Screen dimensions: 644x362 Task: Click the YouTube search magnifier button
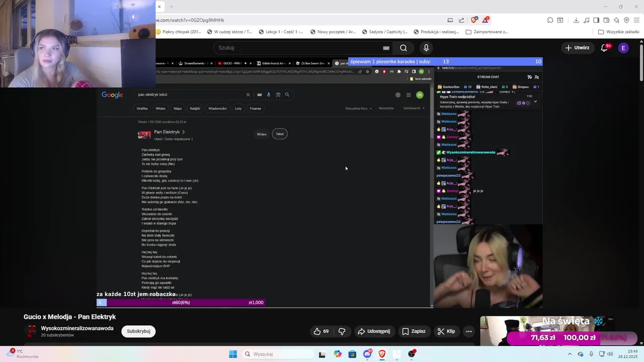404,48
